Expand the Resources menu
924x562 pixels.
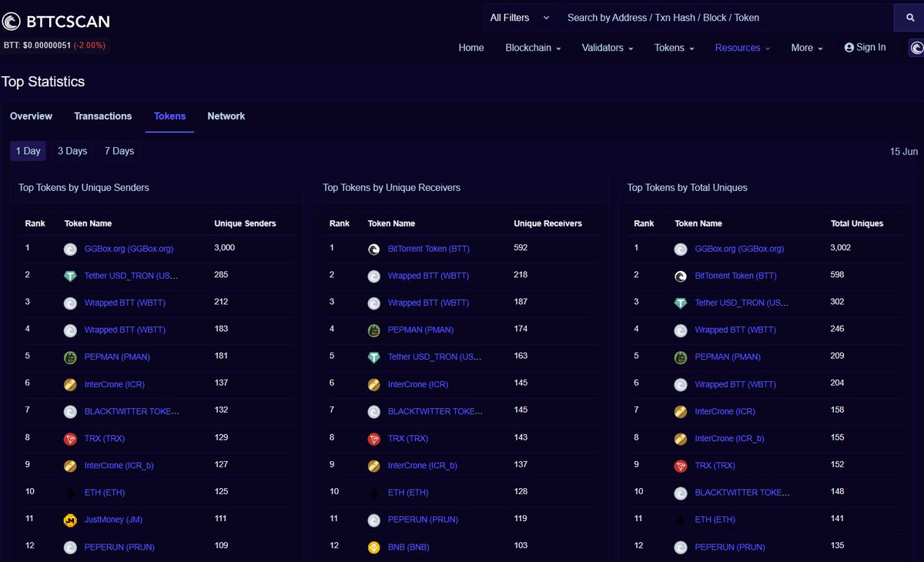click(742, 48)
